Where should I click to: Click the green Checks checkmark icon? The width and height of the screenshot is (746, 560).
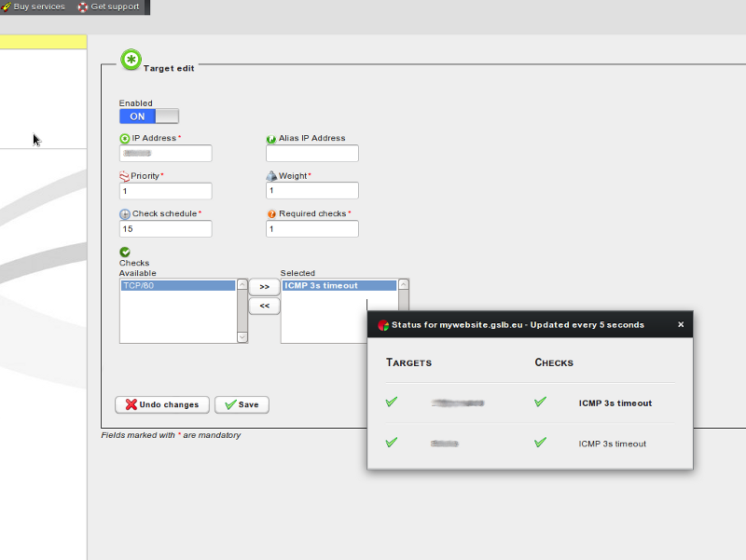(x=125, y=252)
